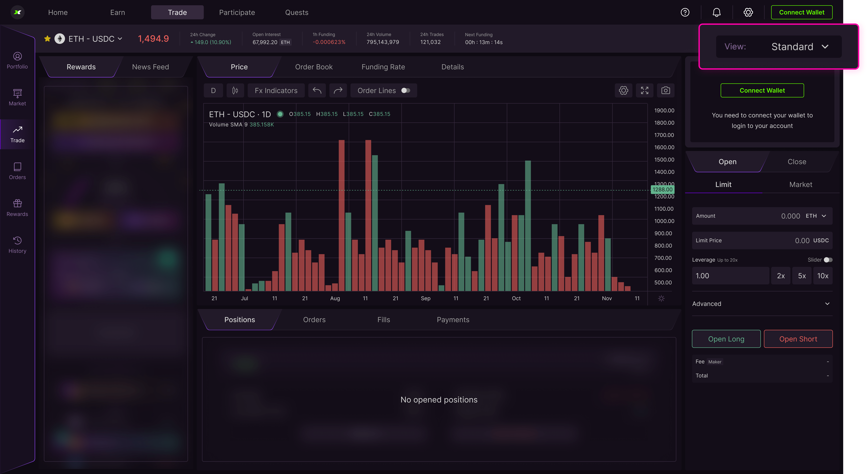Redo the chart action
This screenshot has height=474, width=868.
click(338, 91)
